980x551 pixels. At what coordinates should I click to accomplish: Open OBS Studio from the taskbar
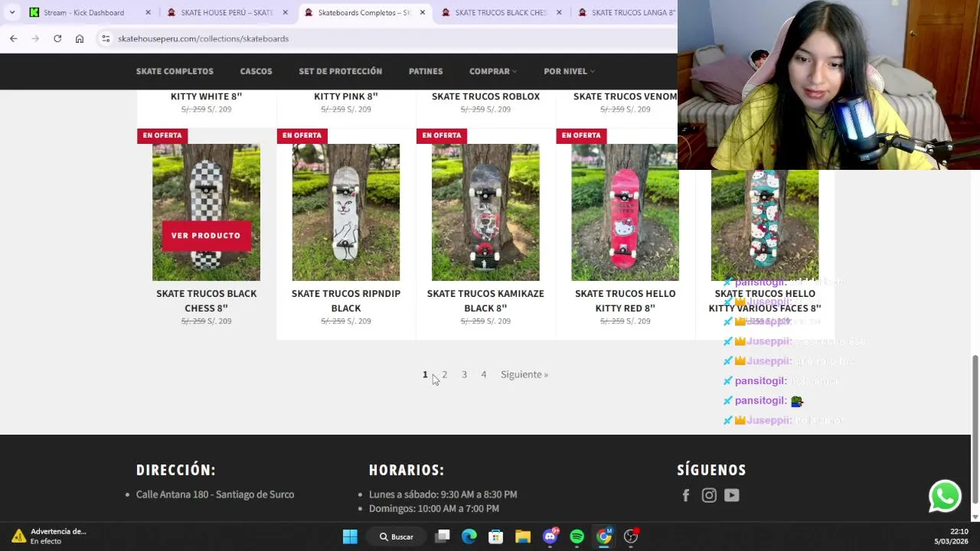tap(631, 536)
